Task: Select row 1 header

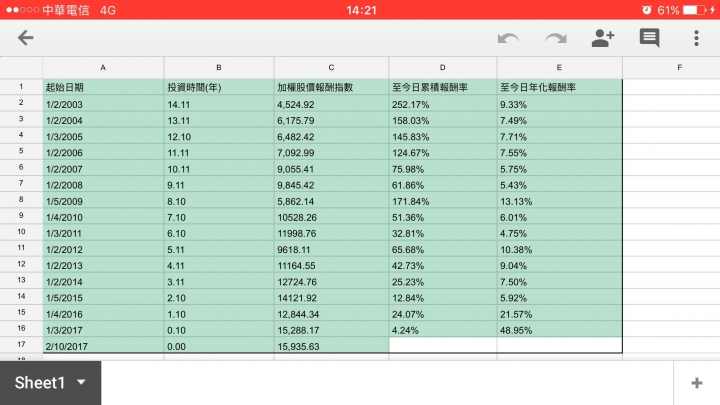Action: point(21,87)
